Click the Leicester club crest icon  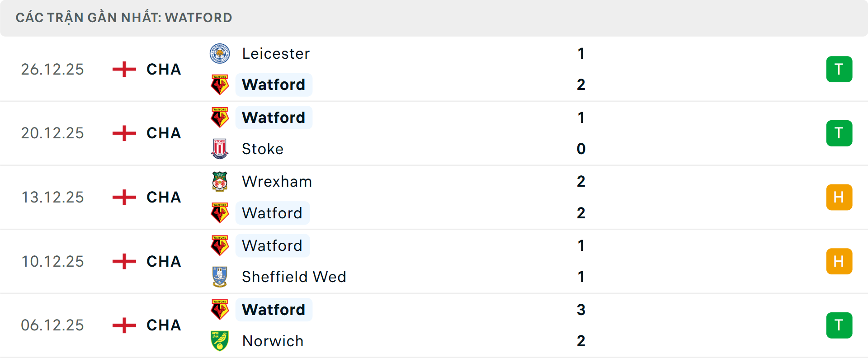[x=220, y=53]
